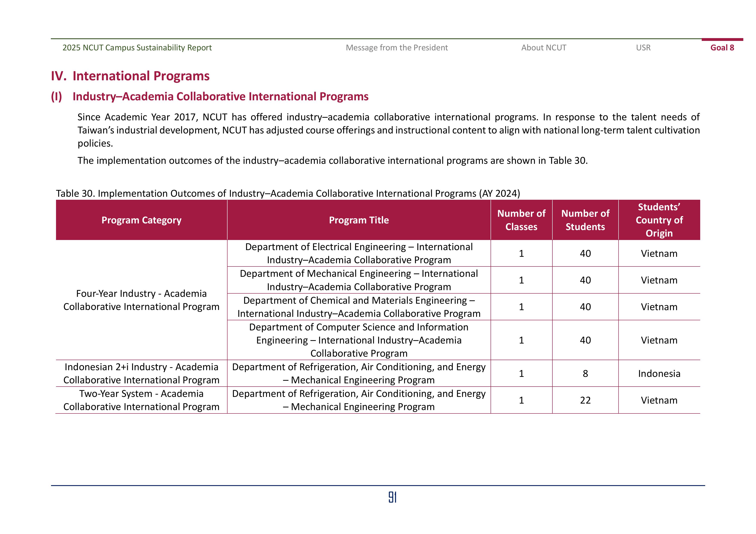Click the International Programs heading
Image resolution: width=756 pixels, height=534 pixels.
pos(141,76)
